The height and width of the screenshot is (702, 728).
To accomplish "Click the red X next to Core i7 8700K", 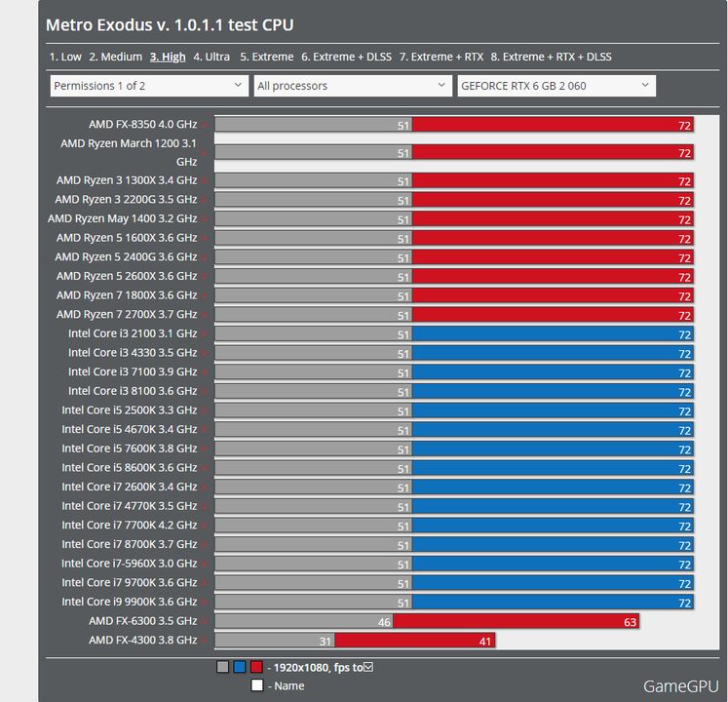I will [x=205, y=544].
